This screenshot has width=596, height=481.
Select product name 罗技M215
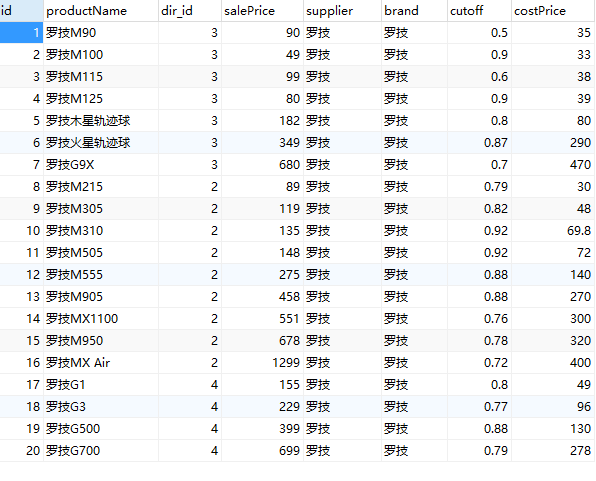74,187
